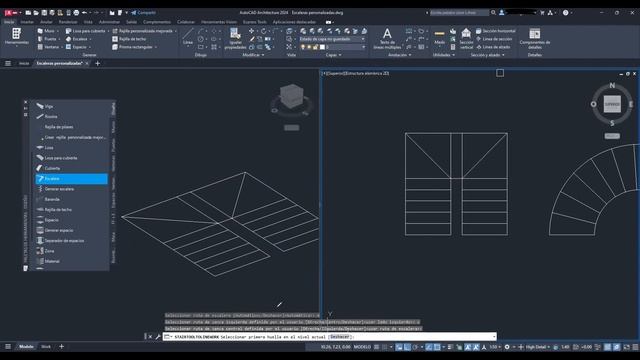Select Rejilla de techo in the ribbon
Screen dimensions: 640x360
(129, 39)
